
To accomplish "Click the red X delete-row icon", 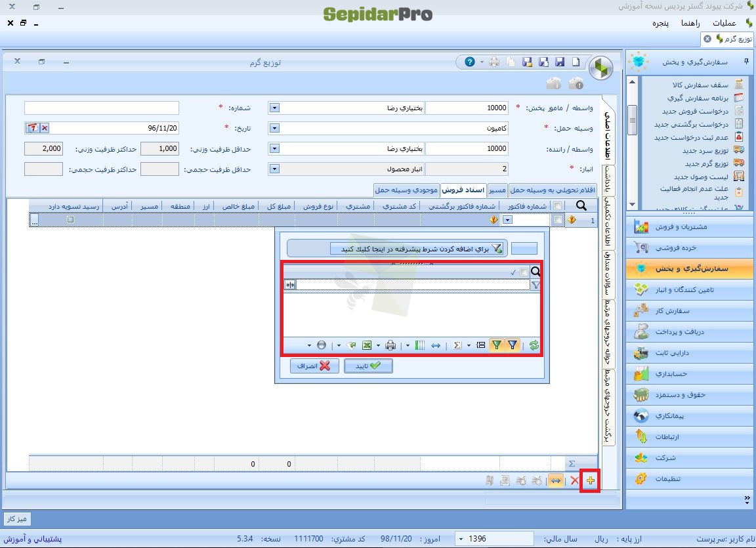I will [574, 480].
